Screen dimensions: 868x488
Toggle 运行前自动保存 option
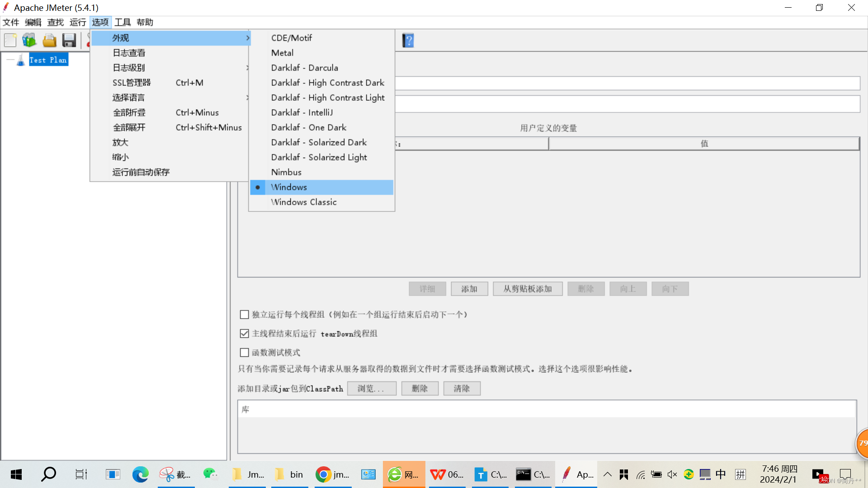170,172
